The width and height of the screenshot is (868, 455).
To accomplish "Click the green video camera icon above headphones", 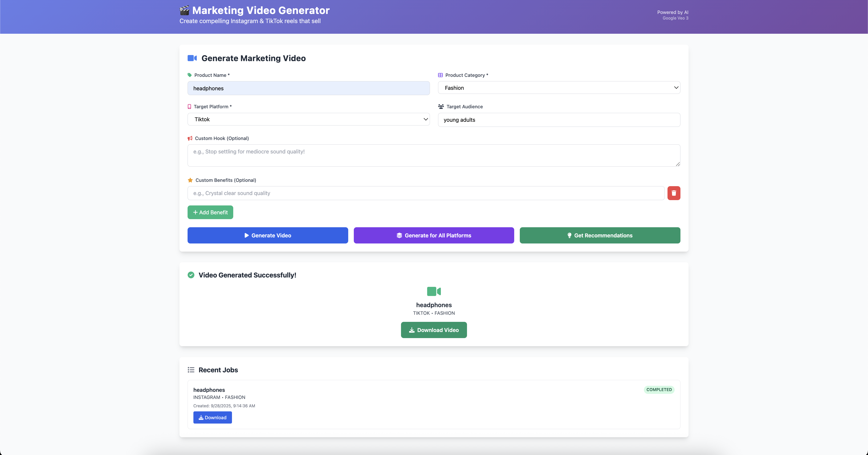I will [434, 291].
